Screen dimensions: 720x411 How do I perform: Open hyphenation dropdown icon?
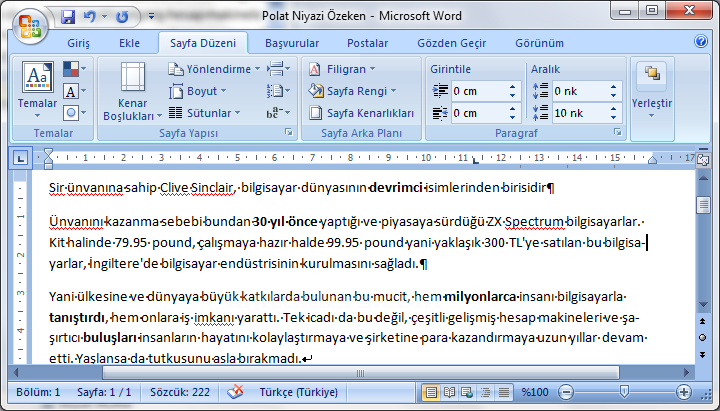pos(278,113)
